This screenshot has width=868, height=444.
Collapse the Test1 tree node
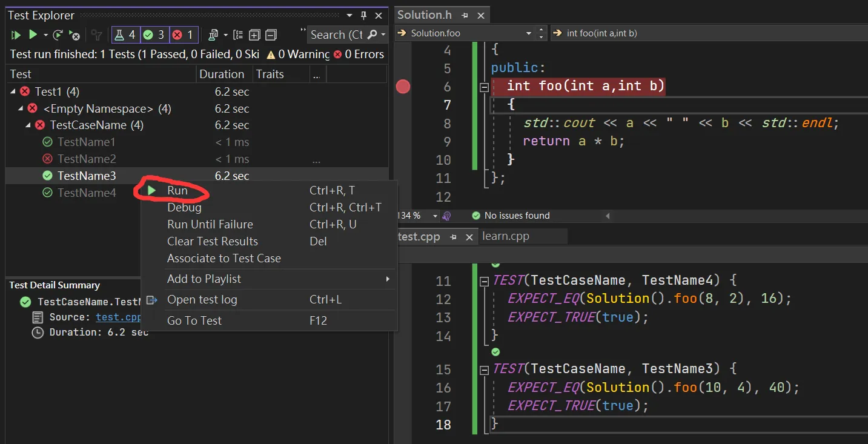[x=14, y=91]
